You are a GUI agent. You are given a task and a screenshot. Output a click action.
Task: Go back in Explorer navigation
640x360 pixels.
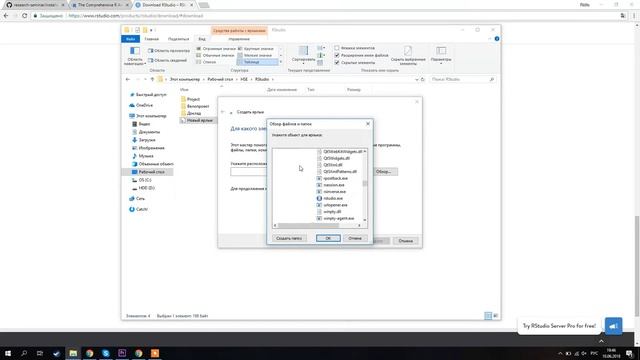pyautogui.click(x=128, y=79)
